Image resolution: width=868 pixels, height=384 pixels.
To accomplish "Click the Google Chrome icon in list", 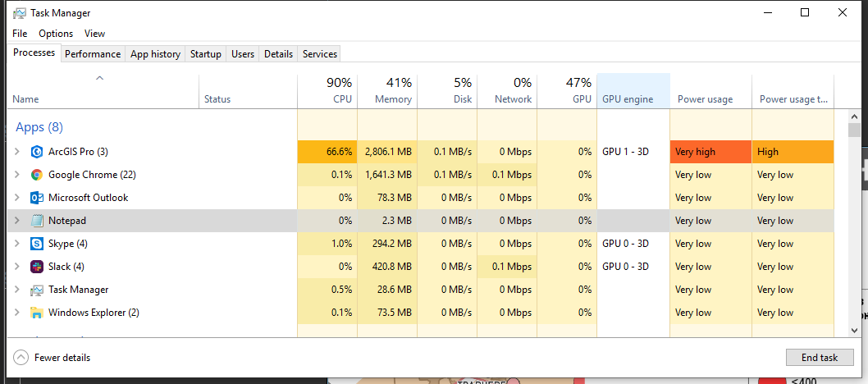I will coord(36,175).
